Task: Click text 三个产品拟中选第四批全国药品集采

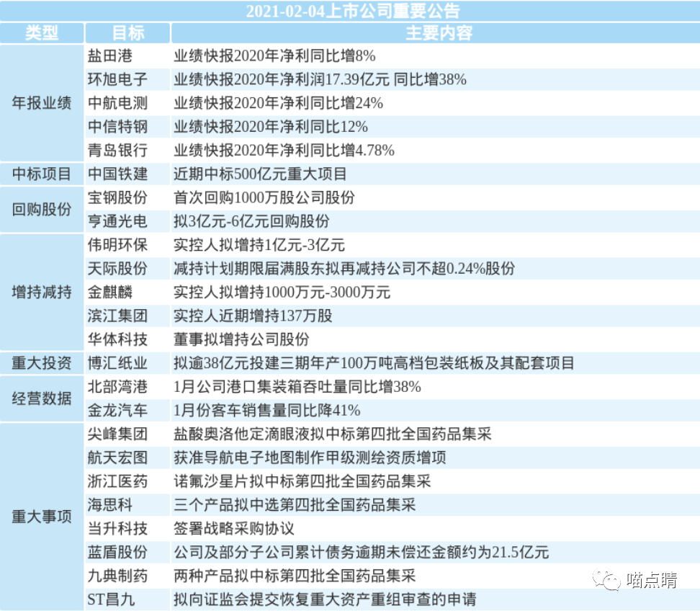Action: (295, 505)
